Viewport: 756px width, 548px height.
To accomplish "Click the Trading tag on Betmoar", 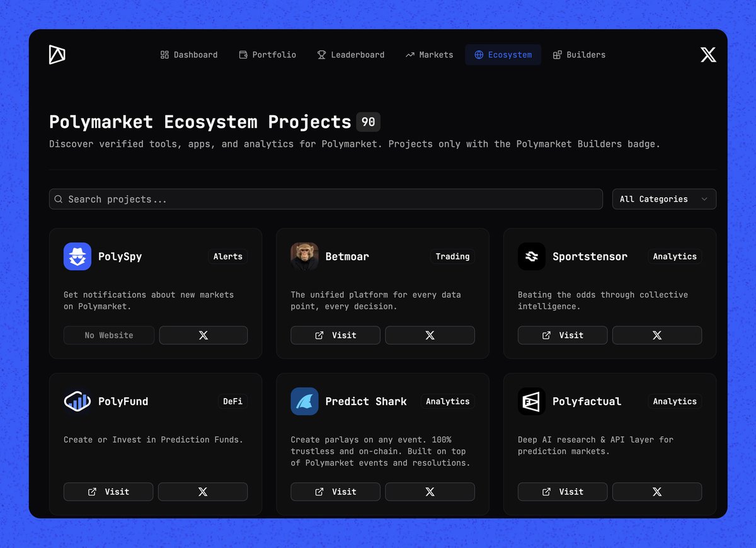I will pyautogui.click(x=452, y=256).
